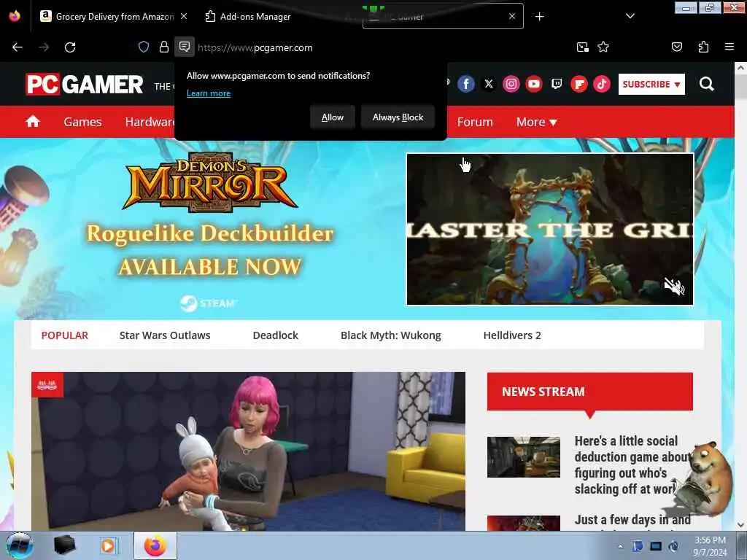This screenshot has height=560, width=747.
Task: Open the Windows Start button
Action: coord(18,545)
